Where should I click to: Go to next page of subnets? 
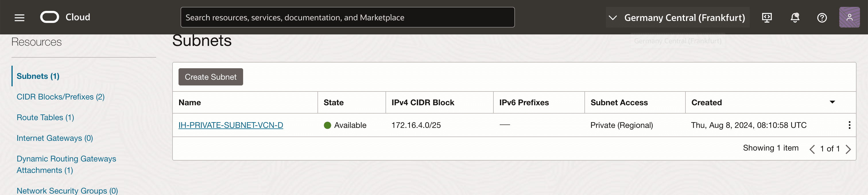click(848, 149)
